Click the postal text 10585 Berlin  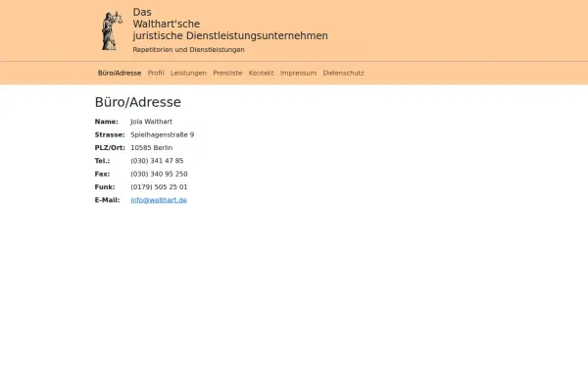point(152,147)
